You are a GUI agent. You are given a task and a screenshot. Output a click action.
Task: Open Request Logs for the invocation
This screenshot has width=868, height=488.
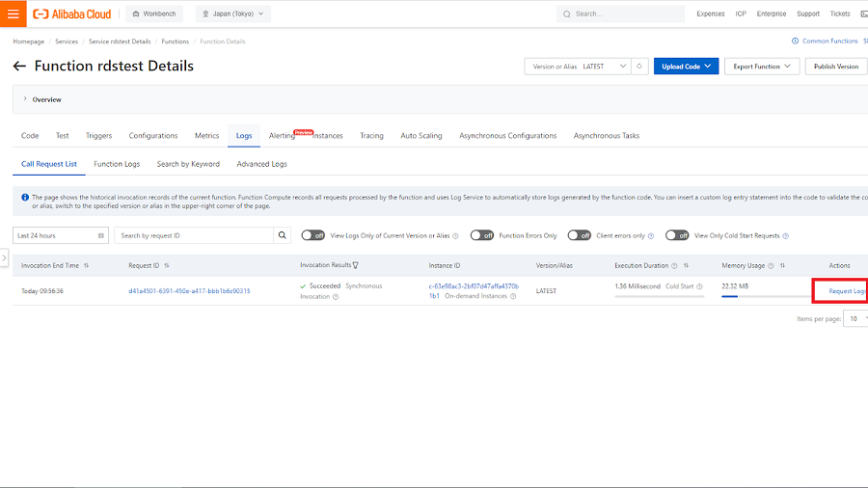[x=847, y=290]
